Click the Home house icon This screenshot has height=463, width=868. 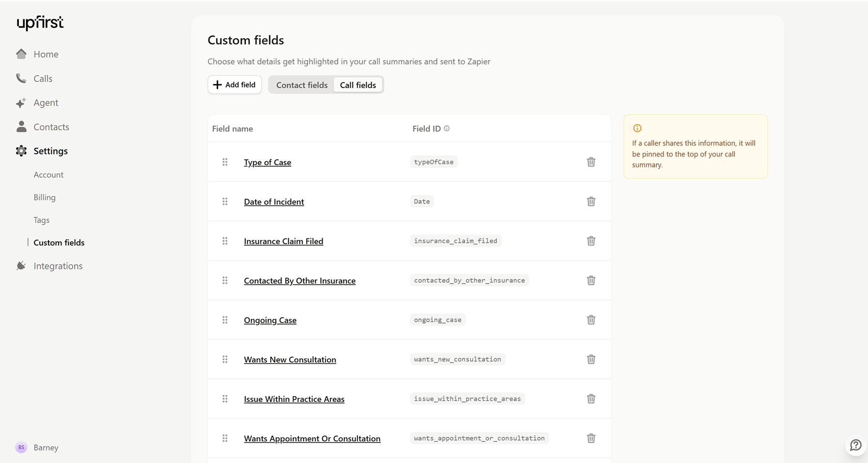click(x=21, y=54)
